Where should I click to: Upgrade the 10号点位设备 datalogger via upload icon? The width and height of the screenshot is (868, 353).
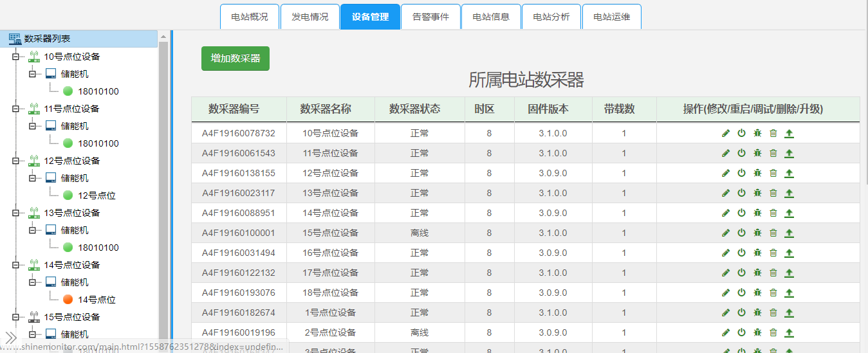[x=790, y=134]
